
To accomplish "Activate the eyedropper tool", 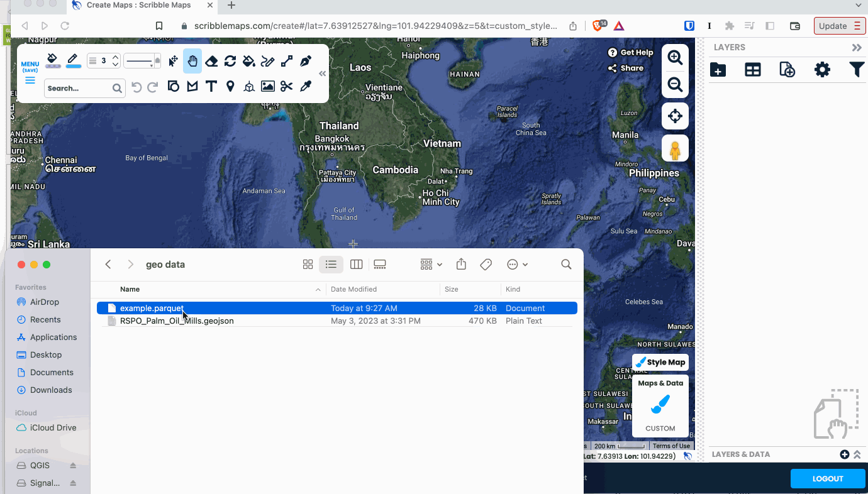I will point(306,86).
